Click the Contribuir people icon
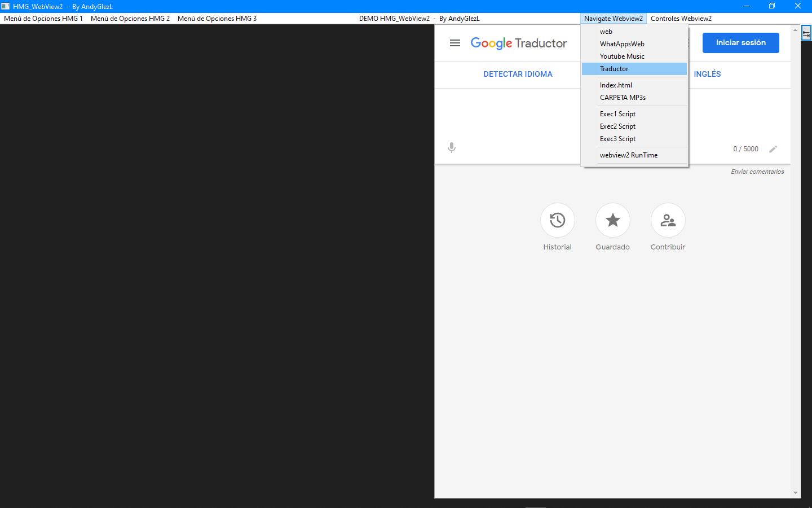 coord(668,220)
